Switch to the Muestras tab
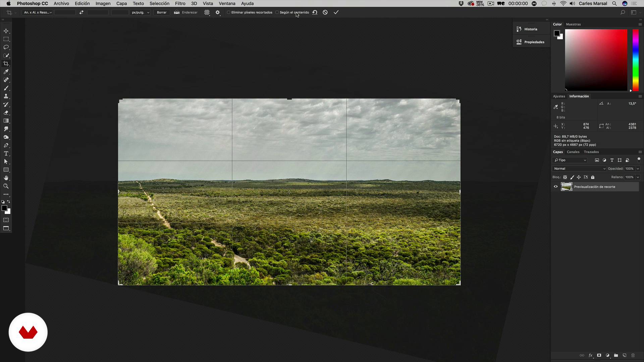The width and height of the screenshot is (644, 362). pos(573,24)
